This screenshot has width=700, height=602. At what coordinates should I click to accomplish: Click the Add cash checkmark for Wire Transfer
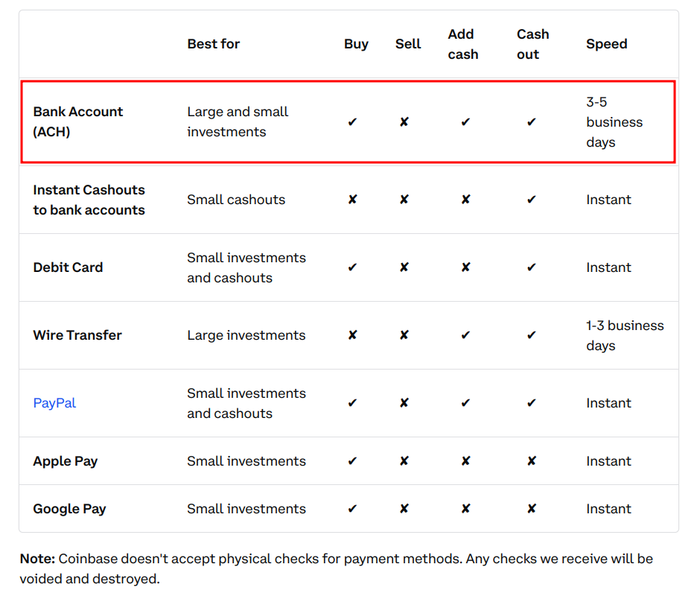465,335
